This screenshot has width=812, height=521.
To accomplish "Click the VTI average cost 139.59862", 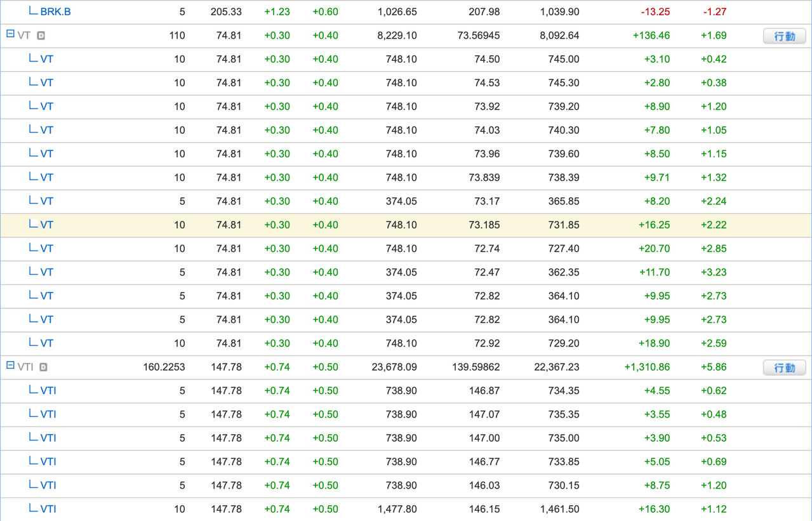I will pos(476,367).
